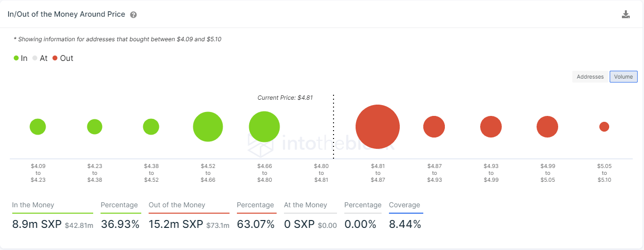Toggle the red Out legend item
This screenshot has width=644, height=250.
coord(63,58)
